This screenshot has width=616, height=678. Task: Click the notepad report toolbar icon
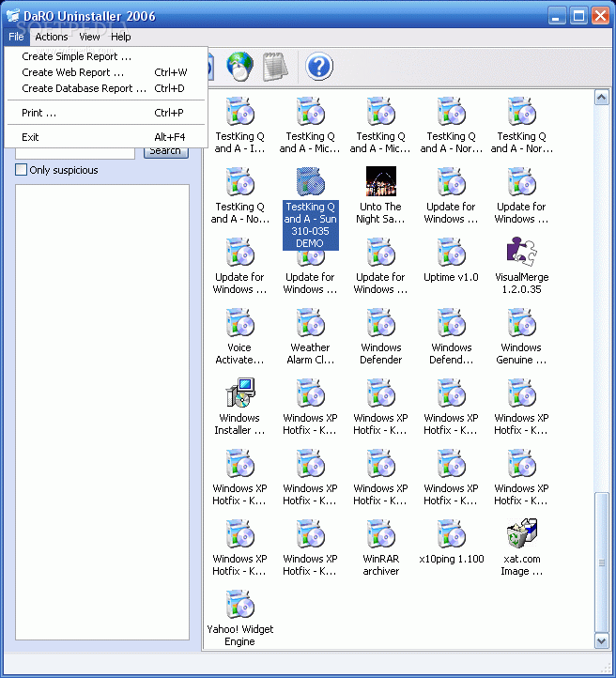pyautogui.click(x=275, y=66)
